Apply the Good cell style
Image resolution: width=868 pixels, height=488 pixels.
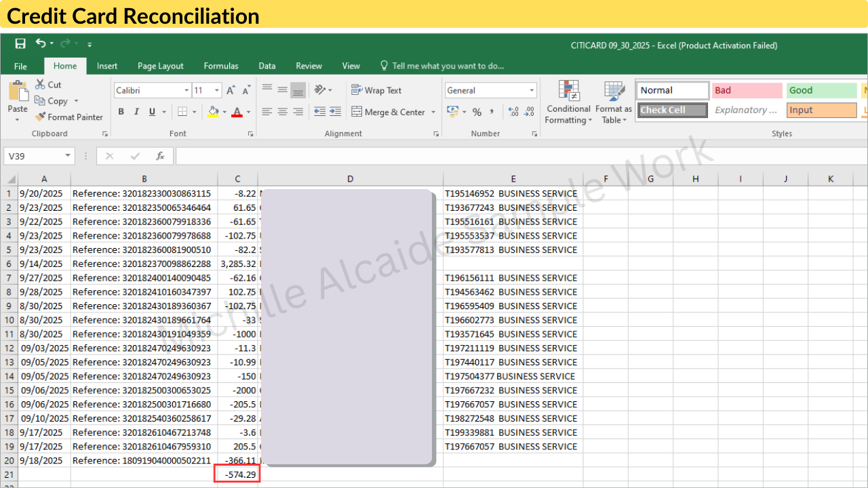point(822,90)
